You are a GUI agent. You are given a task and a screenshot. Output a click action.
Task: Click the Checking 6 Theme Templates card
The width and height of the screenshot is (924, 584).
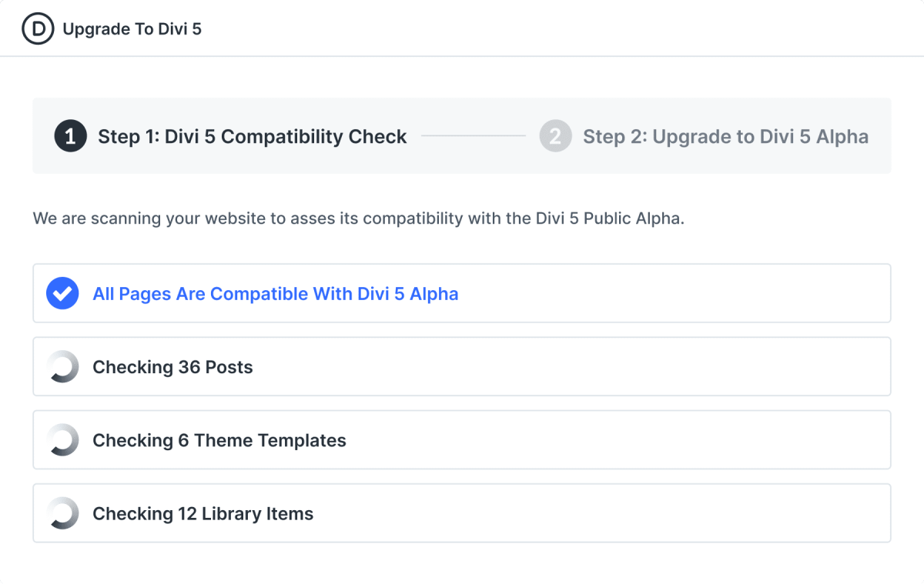[x=462, y=440]
